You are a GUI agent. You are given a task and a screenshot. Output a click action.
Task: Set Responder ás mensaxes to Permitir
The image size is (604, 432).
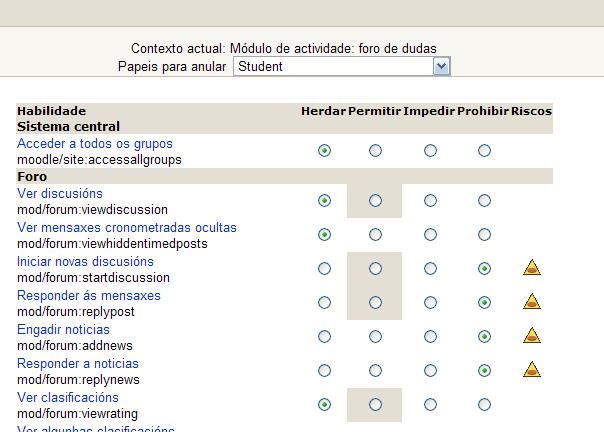coord(375,303)
